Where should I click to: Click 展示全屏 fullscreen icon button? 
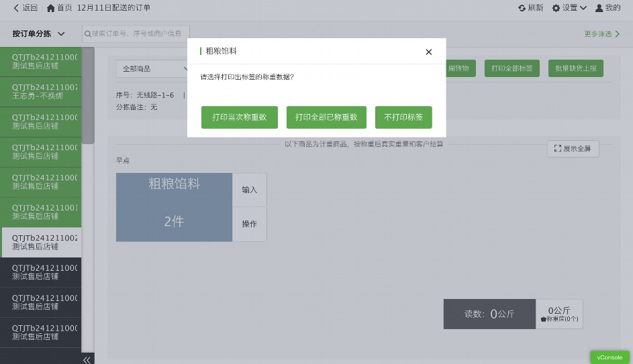[x=573, y=149]
